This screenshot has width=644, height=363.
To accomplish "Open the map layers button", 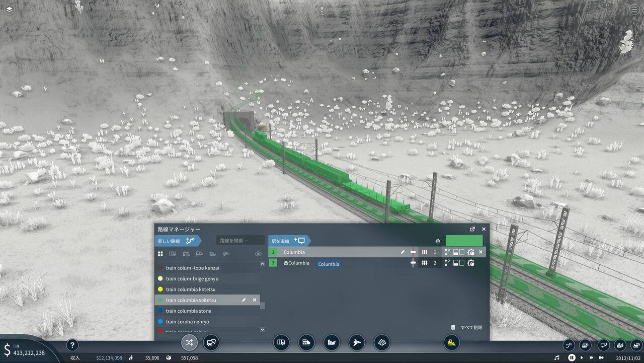I will pos(10,9).
